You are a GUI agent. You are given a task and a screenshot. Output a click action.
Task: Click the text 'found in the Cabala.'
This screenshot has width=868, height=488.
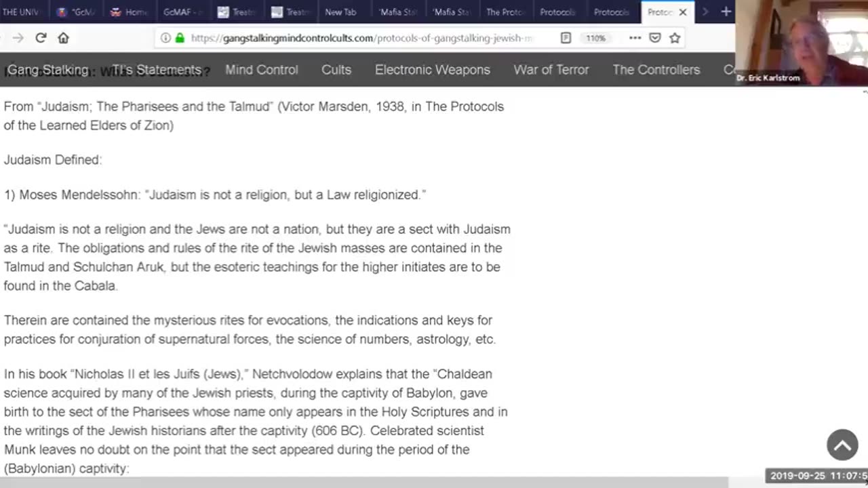[x=60, y=286]
